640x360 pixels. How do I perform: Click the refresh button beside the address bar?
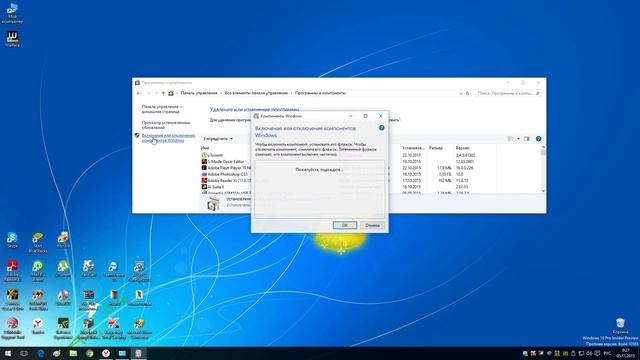468,93
